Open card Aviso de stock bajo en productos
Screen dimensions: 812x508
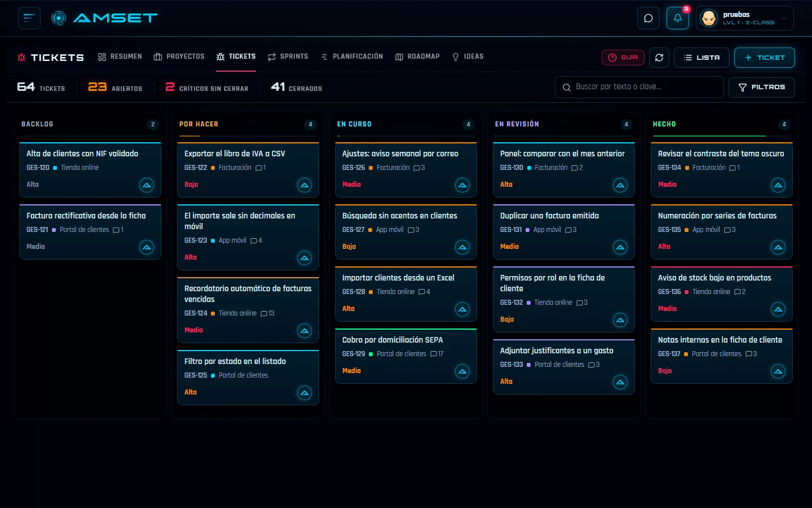[722, 294]
